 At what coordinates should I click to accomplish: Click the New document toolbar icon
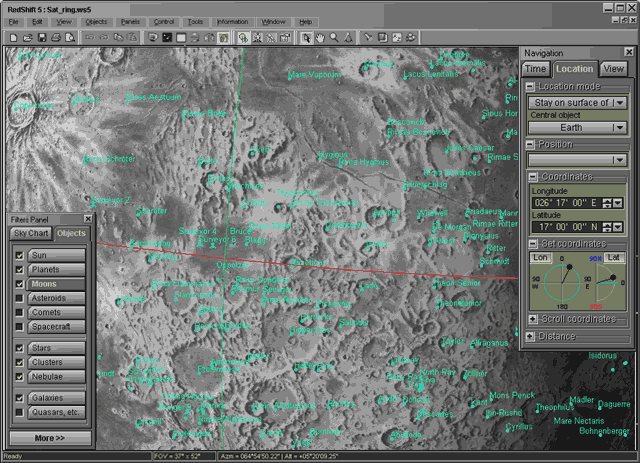12,37
